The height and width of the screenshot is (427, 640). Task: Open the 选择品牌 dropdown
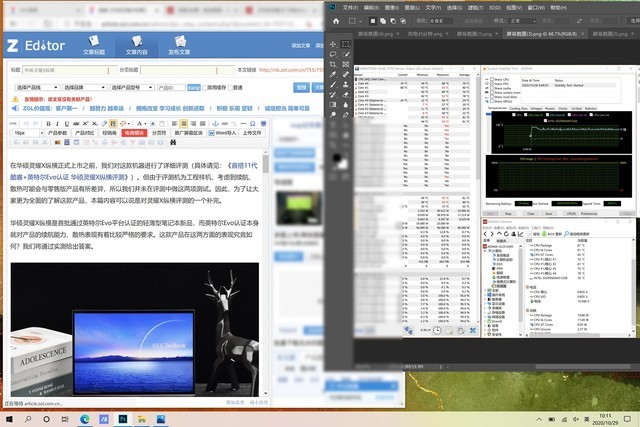(85, 87)
